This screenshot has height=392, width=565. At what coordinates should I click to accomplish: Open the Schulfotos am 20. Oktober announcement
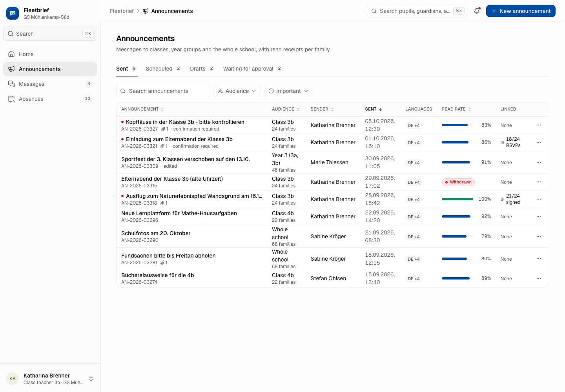point(156,233)
